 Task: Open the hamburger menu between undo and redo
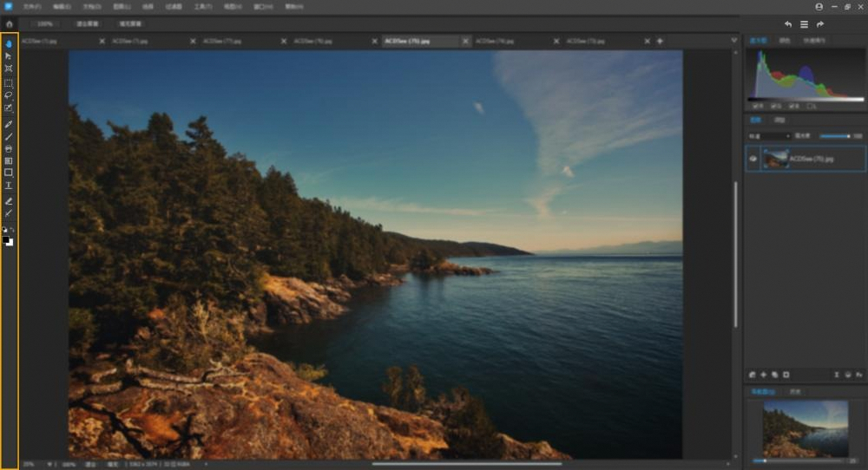pos(804,24)
